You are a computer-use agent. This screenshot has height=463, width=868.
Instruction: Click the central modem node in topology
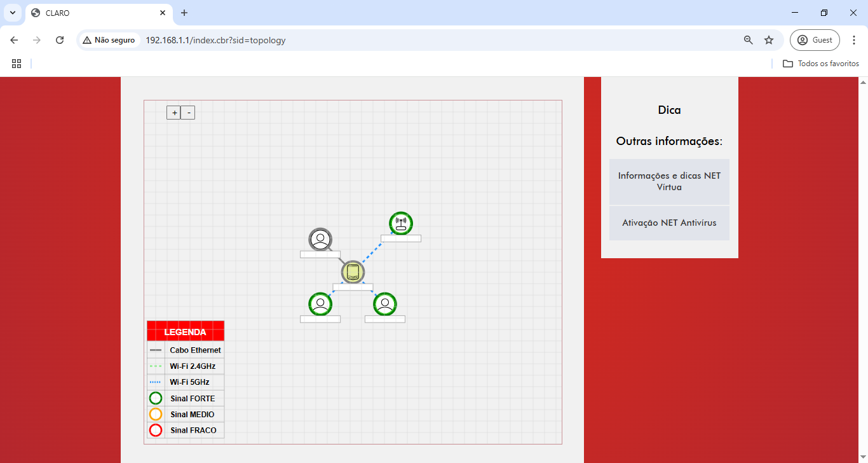353,272
